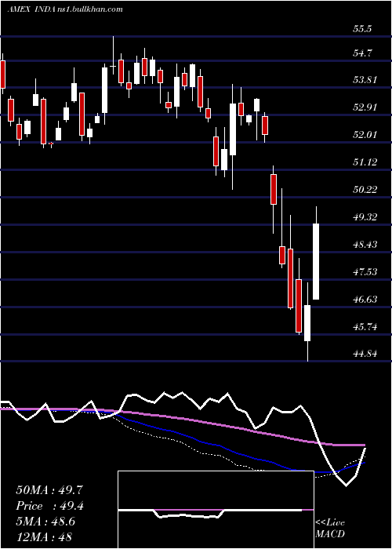Click the 46.63 price axis label
This screenshot has height=549, width=392.
pos(365,299)
